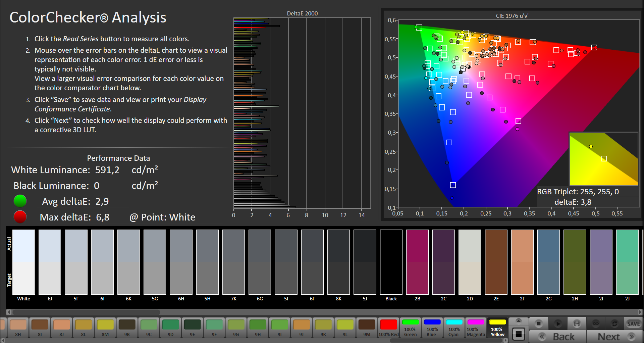Click right arrow of comparator chart scrollbar
Image resolution: width=644 pixels, height=343 pixels.
(640, 312)
